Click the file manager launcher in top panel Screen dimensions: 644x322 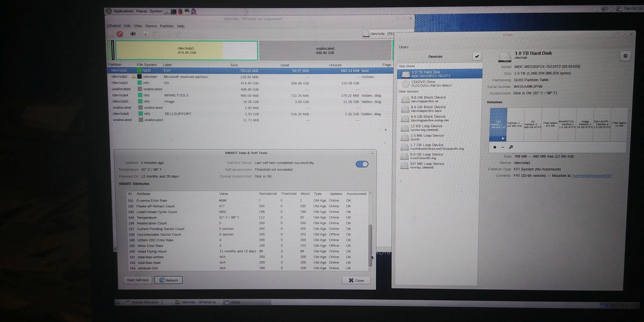167,11
